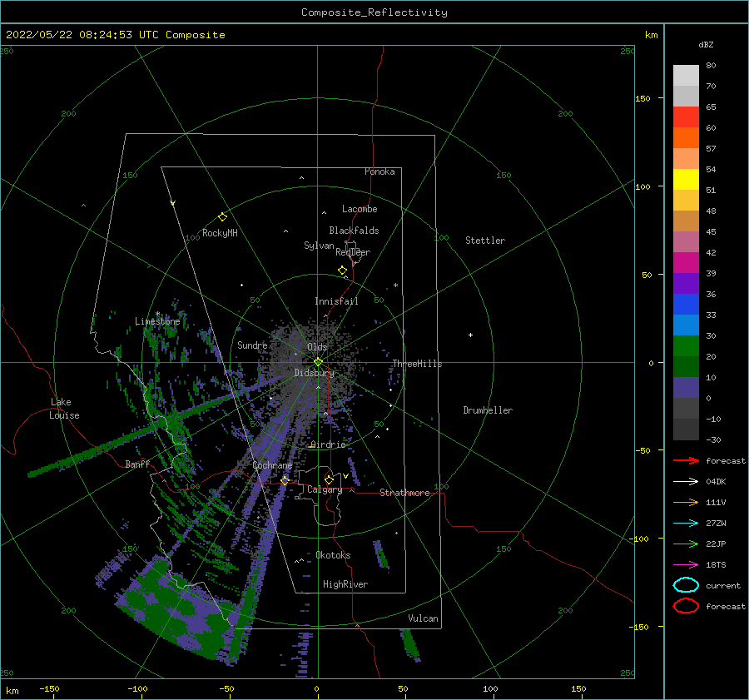Image resolution: width=749 pixels, height=700 pixels.
Task: Click the yellow diamond marker above Calgary label
Action: 329,479
